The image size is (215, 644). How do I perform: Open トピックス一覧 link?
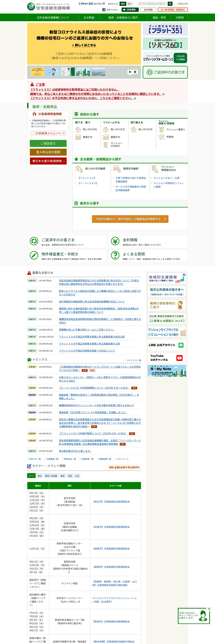(134, 360)
